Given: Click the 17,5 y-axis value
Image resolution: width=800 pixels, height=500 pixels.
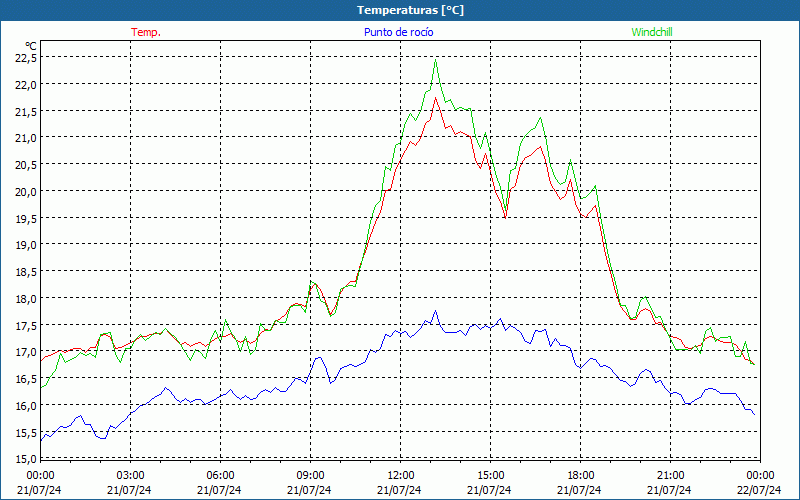Looking at the screenshot, I should (26, 326).
